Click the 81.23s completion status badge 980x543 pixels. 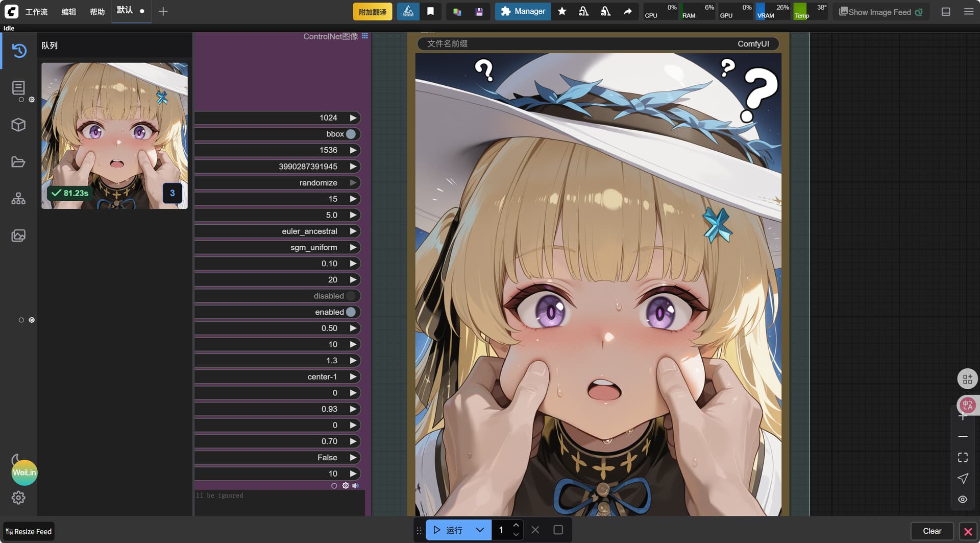point(70,193)
